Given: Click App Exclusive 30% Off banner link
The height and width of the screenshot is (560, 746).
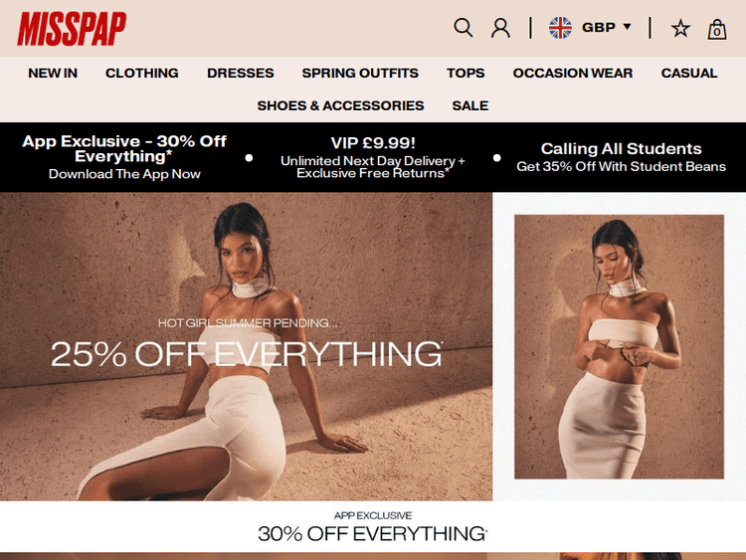Looking at the screenshot, I should coord(124,157).
